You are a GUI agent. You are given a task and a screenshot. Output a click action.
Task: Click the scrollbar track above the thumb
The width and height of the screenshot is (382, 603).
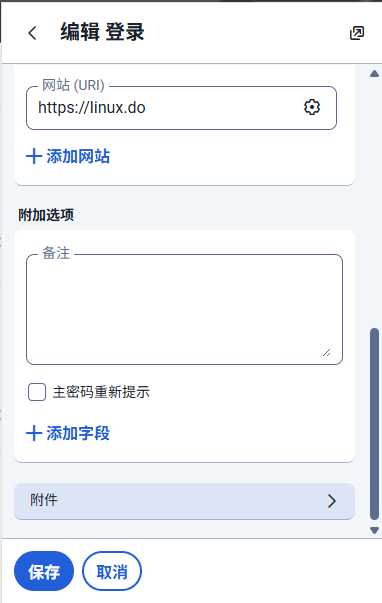pos(374,203)
